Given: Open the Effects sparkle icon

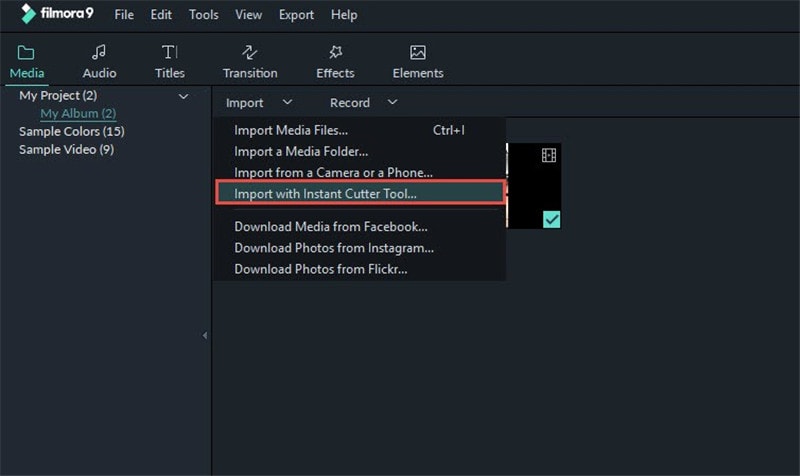Looking at the screenshot, I should point(335,52).
